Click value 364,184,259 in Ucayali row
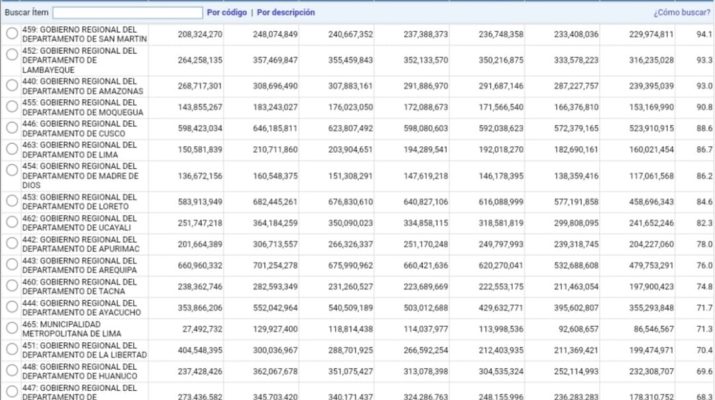715x400 pixels. (275, 223)
